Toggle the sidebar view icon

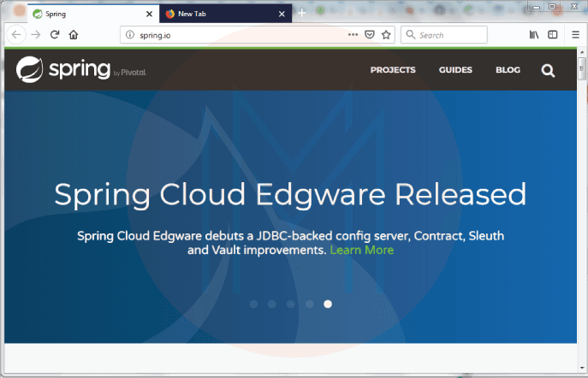pyautogui.click(x=553, y=35)
